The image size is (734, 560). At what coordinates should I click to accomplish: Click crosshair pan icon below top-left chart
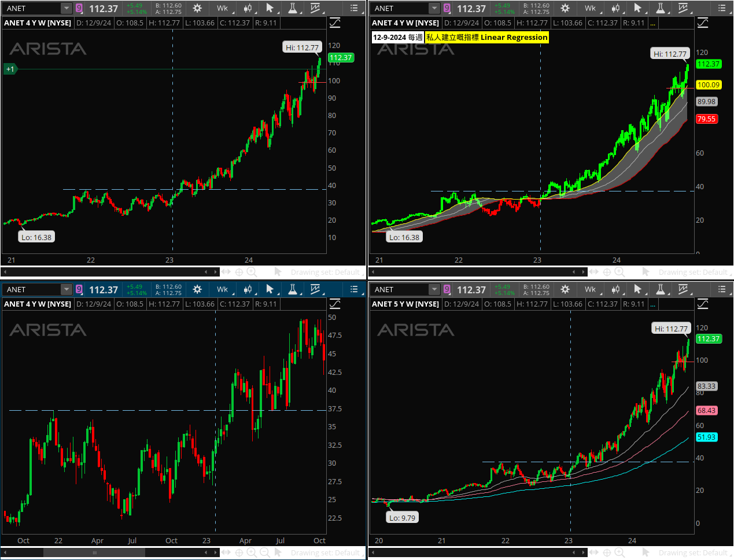239,272
